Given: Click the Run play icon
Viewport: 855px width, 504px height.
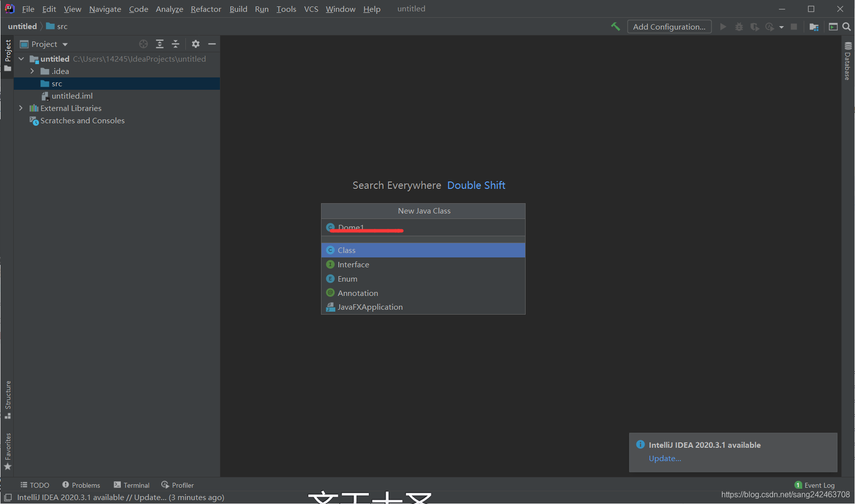Looking at the screenshot, I should point(723,27).
